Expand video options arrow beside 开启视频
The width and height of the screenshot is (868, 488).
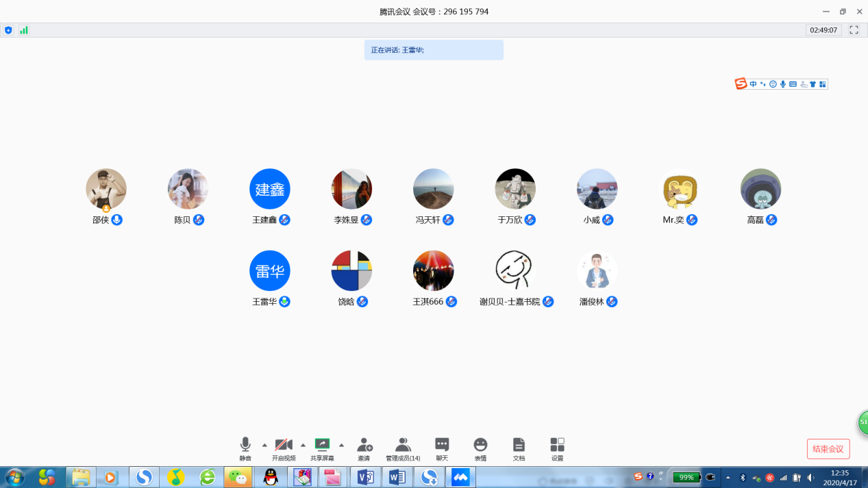[303, 445]
